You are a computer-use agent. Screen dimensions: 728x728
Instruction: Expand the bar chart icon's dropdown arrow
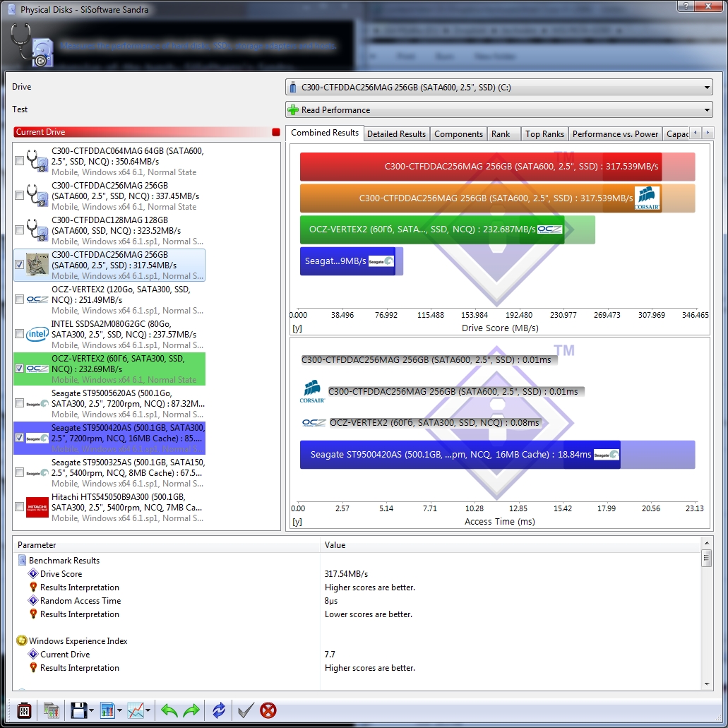point(120,710)
